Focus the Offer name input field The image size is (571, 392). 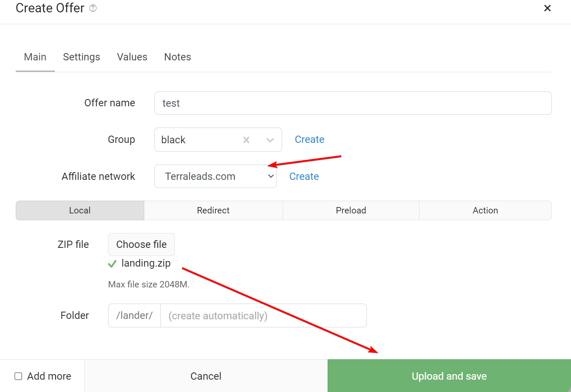[x=353, y=103]
